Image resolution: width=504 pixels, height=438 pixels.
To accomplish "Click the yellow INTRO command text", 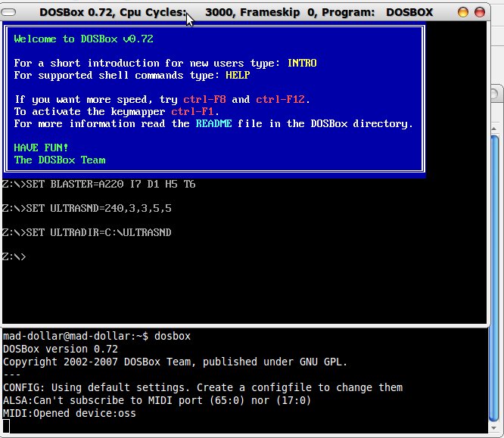I will pos(301,64).
